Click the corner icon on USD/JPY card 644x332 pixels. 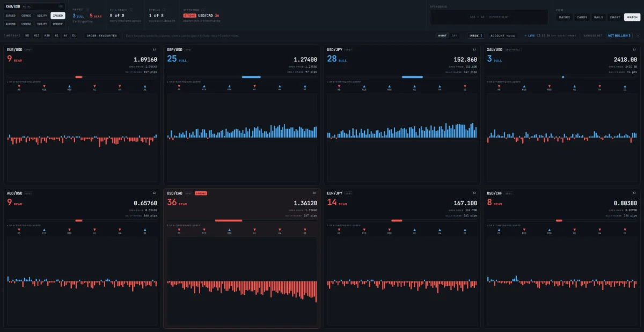(x=474, y=50)
